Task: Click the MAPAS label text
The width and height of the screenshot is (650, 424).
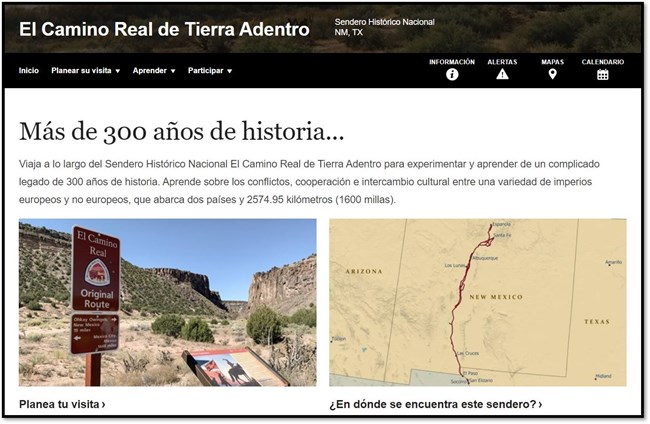Action: [x=552, y=62]
